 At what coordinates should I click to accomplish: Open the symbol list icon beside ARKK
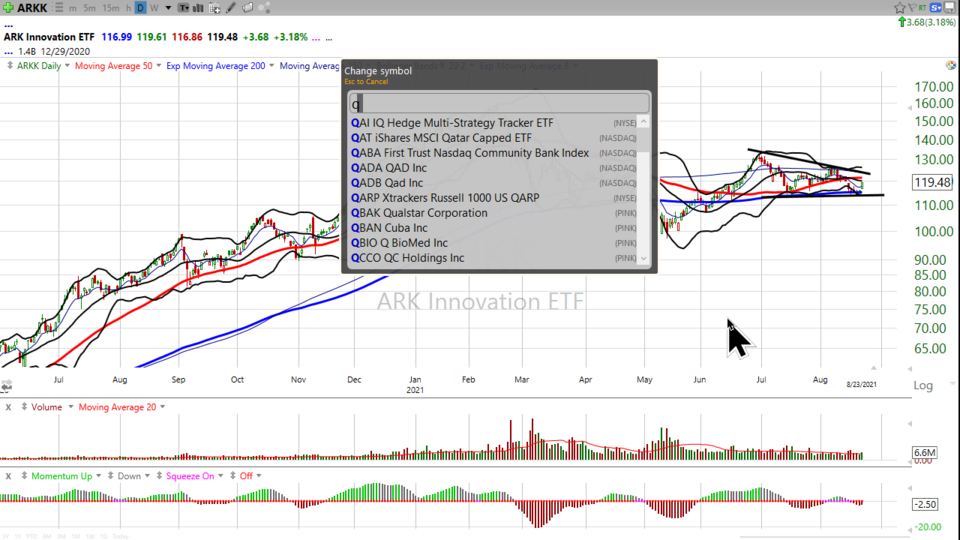point(59,8)
